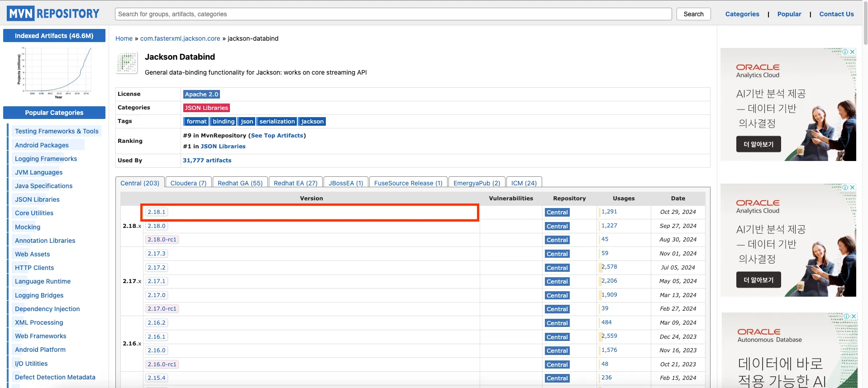Close the Oracle Autonomous Database ad
Viewport: 868px width, 388px height.
[854, 316]
